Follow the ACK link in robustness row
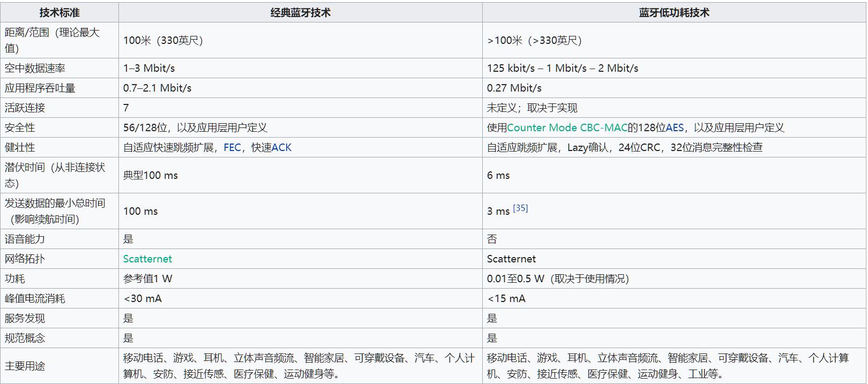 [281, 147]
